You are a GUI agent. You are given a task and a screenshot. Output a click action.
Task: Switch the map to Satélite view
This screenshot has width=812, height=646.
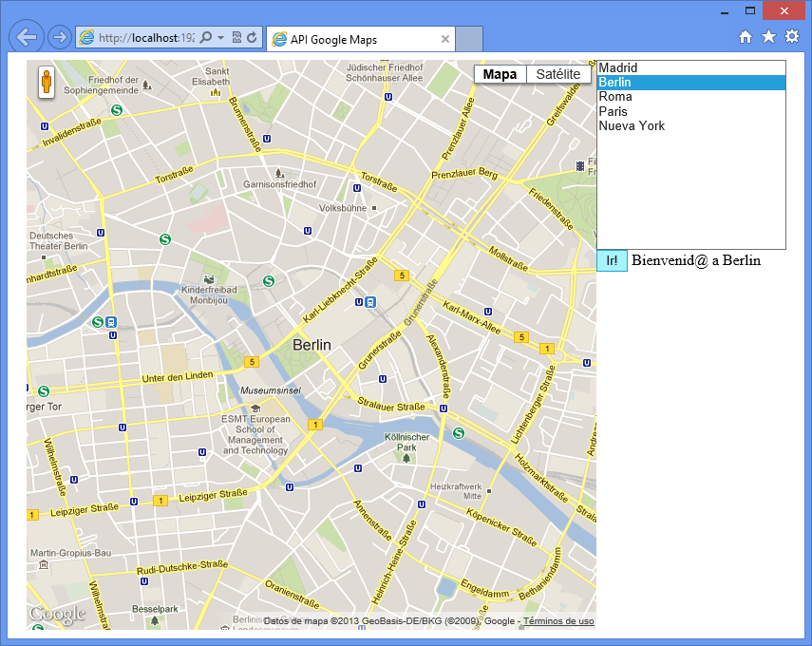558,74
